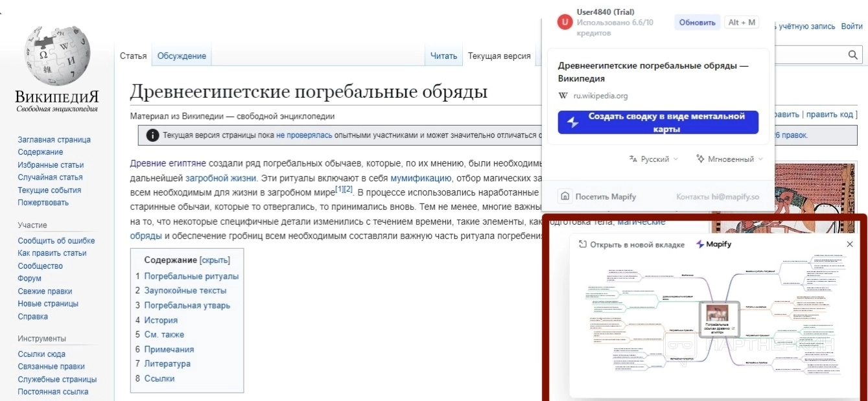Click Создать сводку в виде ментальной карты
Image resolution: width=868 pixels, height=401 pixels.
click(x=658, y=122)
